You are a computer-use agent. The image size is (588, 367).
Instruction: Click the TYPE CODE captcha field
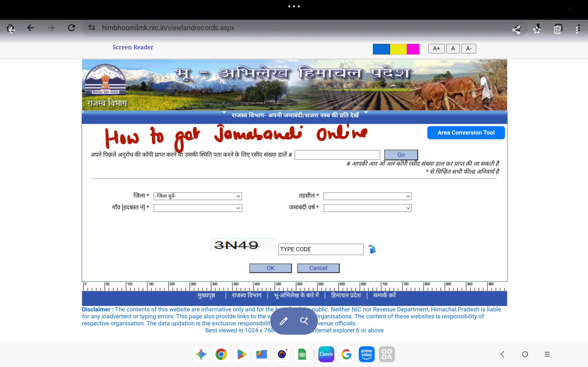click(x=321, y=249)
